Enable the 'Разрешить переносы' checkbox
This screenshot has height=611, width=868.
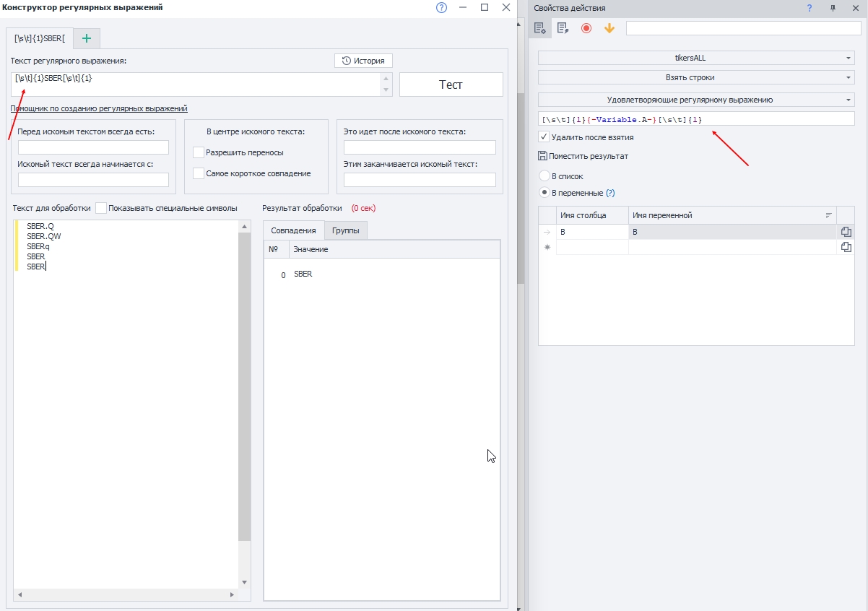199,152
